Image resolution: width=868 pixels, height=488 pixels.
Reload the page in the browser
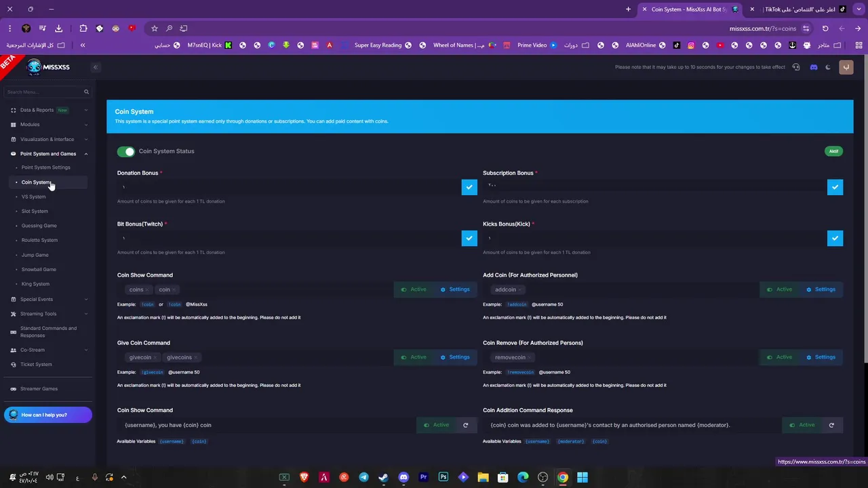click(x=825, y=28)
